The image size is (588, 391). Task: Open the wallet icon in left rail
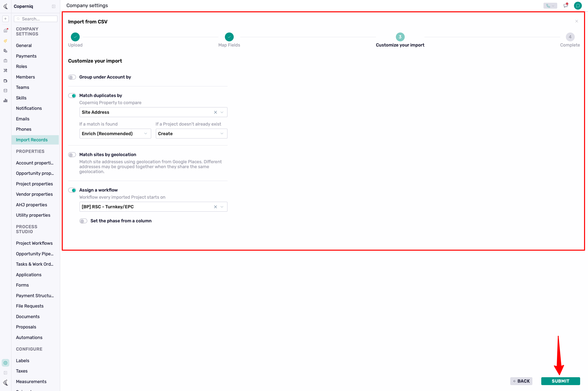pos(5,81)
